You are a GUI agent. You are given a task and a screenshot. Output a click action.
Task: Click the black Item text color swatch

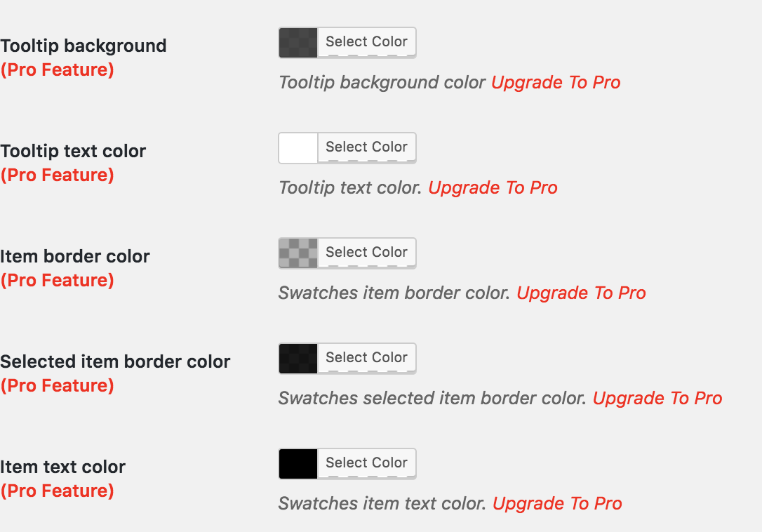click(298, 463)
